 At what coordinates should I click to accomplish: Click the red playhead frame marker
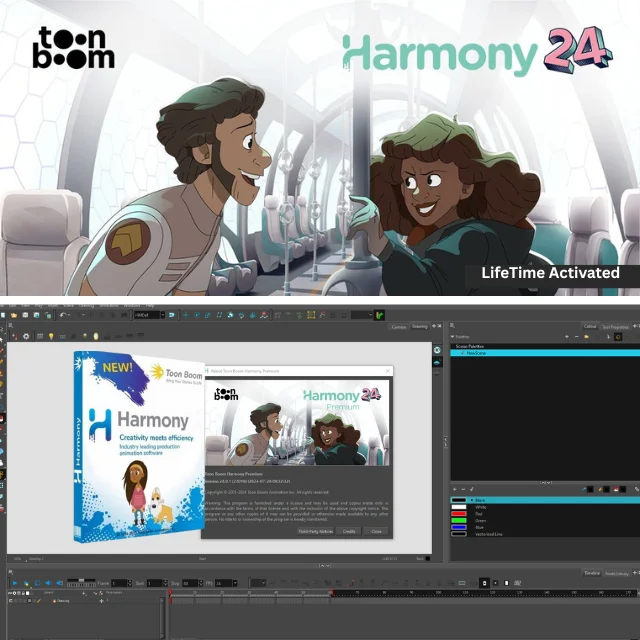170,591
